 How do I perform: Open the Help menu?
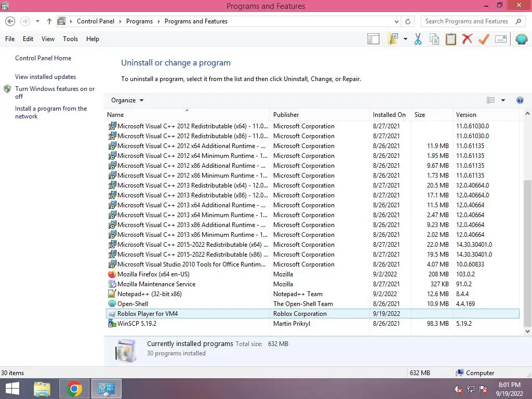[x=92, y=39]
